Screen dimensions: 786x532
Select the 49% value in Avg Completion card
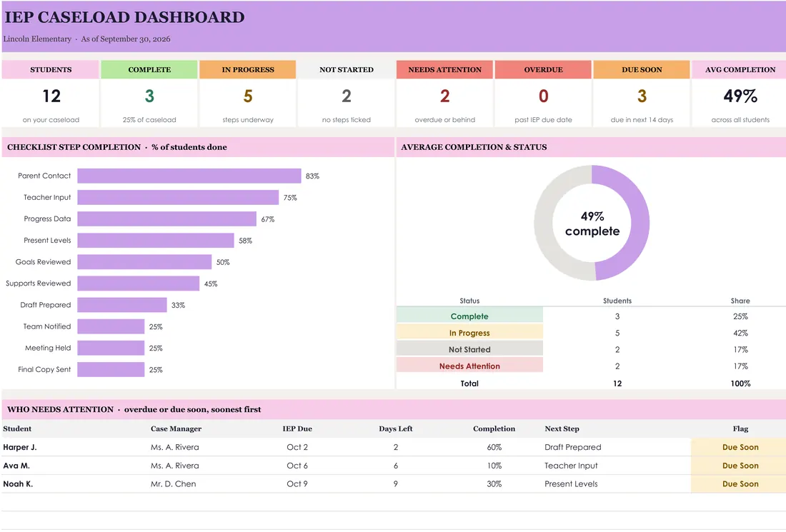pos(740,96)
